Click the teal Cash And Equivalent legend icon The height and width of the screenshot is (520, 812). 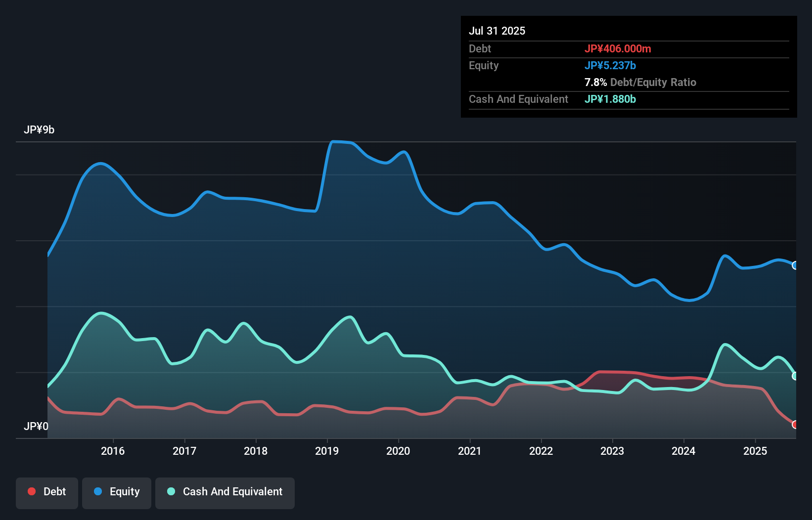tap(171, 492)
